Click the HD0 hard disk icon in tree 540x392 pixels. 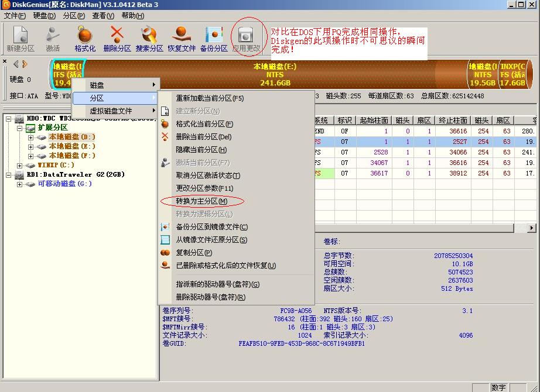[x=19, y=119]
